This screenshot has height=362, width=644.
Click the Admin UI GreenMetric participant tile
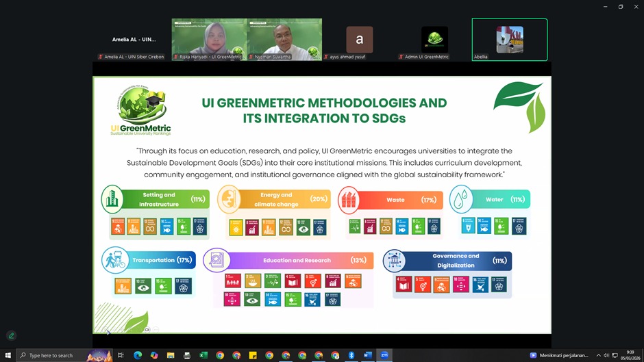click(x=434, y=39)
